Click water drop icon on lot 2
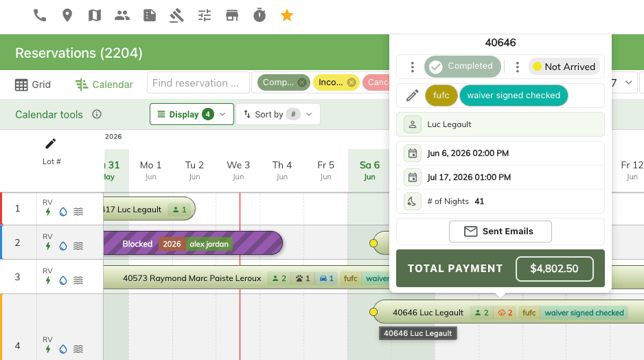 click(63, 246)
